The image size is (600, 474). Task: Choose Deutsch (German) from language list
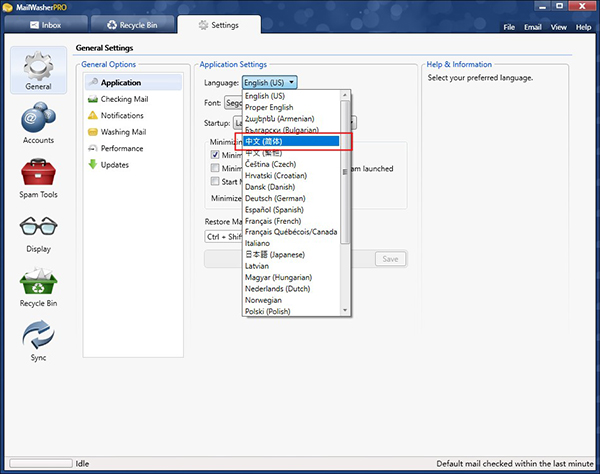point(278,198)
